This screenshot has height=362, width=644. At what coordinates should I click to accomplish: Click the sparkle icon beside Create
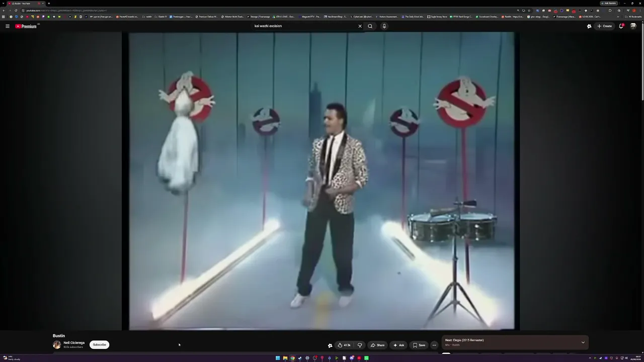coord(589,26)
